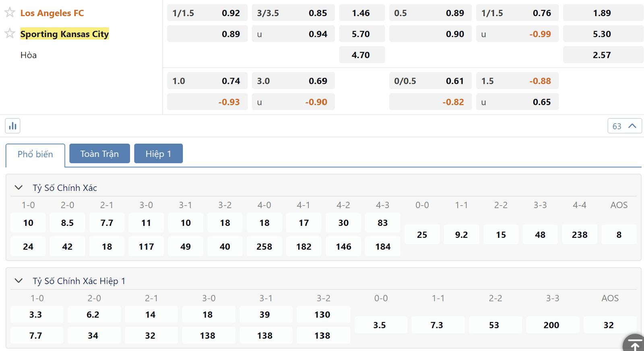Select handicap odds -0.82

pos(430,102)
